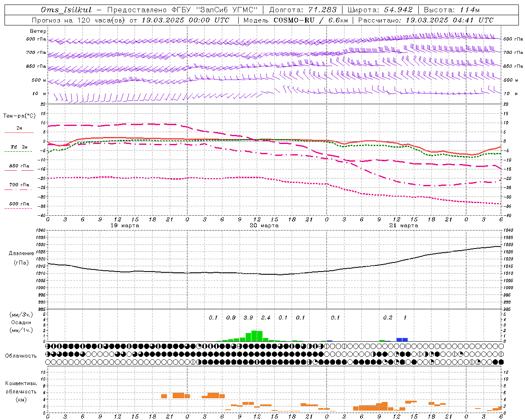This screenshot has height=420, width=525.
Task: Click the '2.4' precipitation total value
Action: point(266,318)
